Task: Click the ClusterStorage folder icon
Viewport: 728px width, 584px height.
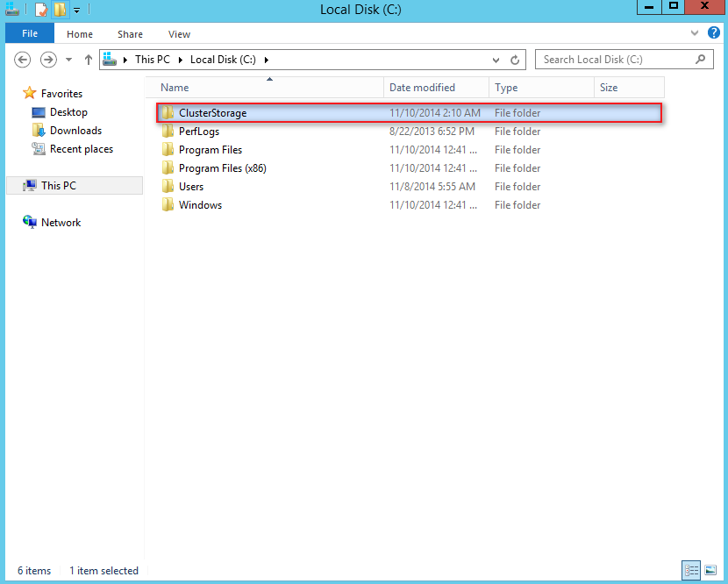Action: coord(168,112)
